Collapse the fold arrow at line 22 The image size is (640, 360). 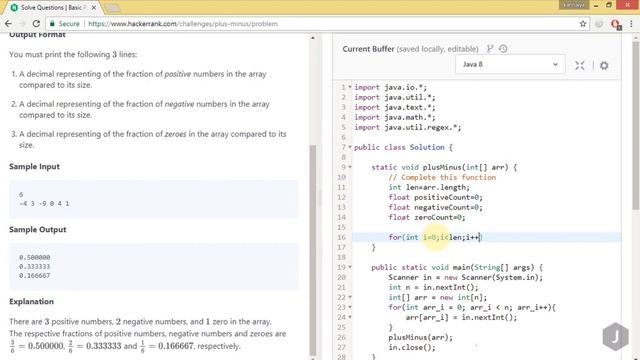350,298
